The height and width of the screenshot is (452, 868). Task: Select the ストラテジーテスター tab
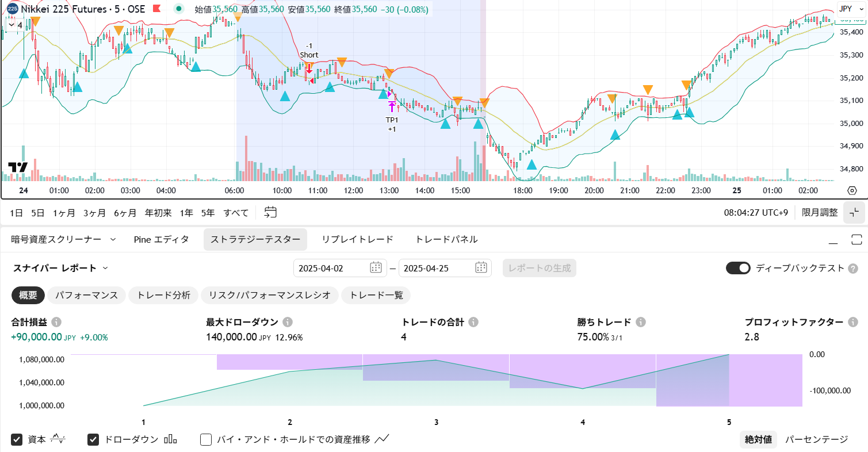(x=255, y=239)
